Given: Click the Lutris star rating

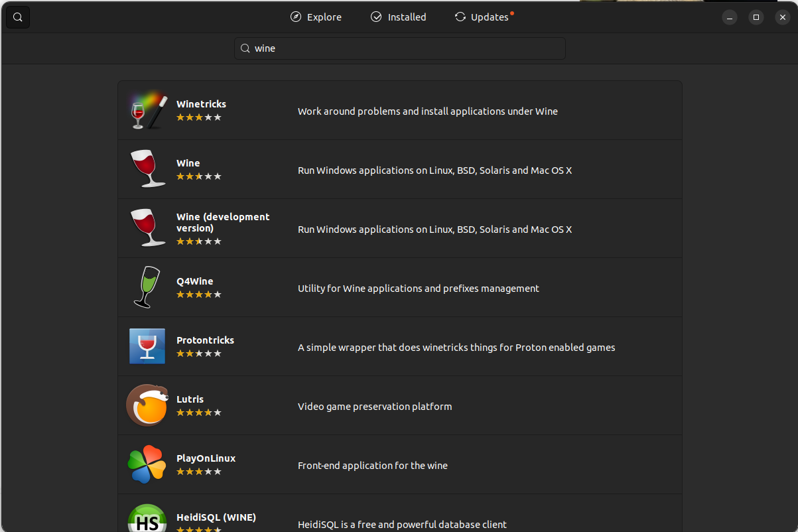Looking at the screenshot, I should [199, 413].
